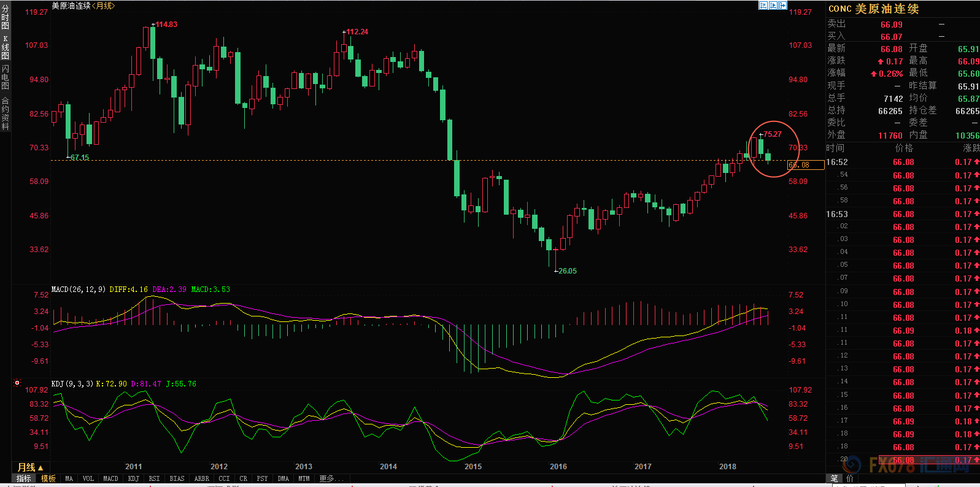Select the 模板 bottom tab

[48, 478]
